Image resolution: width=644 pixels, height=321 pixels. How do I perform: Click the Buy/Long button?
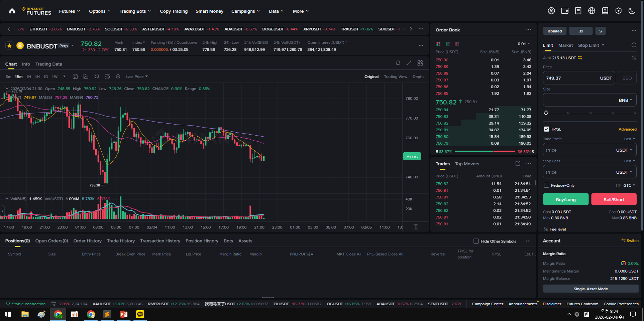tap(566, 199)
